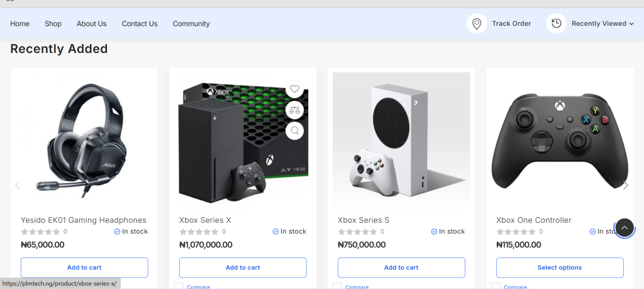The height and width of the screenshot is (289, 644).
Task: Open the Xbox Series X product title link
Action: 205,220
